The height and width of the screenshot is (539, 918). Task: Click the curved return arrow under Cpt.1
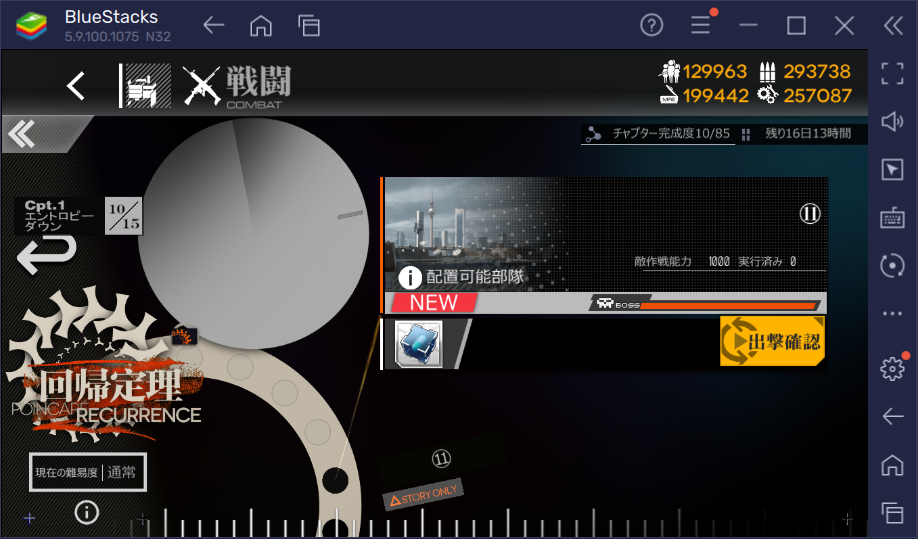[47, 255]
